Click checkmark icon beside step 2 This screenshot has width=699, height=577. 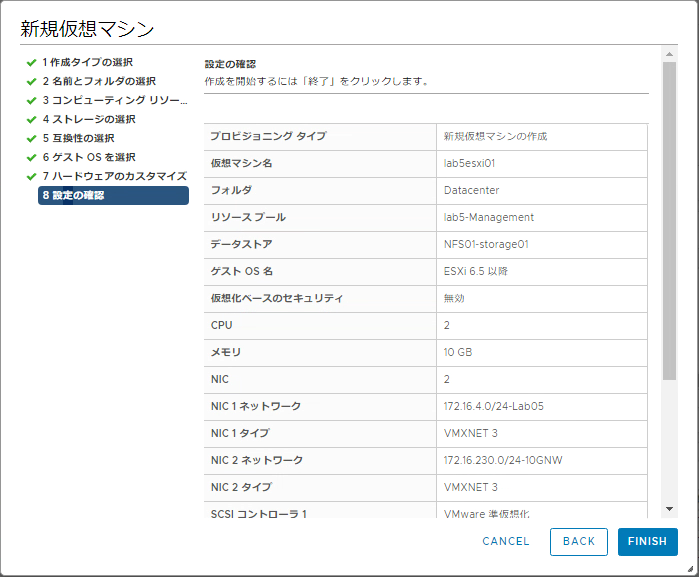pos(31,82)
